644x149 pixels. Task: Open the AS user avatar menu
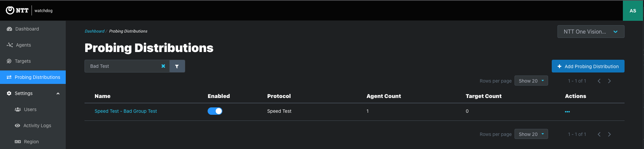(633, 11)
